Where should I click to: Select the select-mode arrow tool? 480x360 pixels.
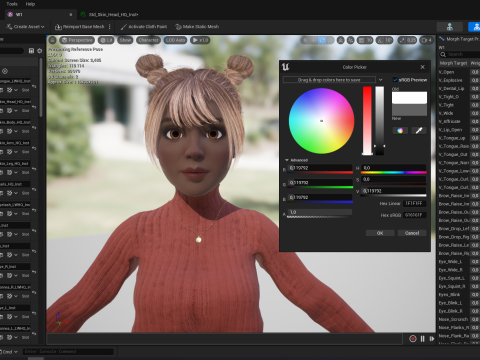(x=305, y=40)
